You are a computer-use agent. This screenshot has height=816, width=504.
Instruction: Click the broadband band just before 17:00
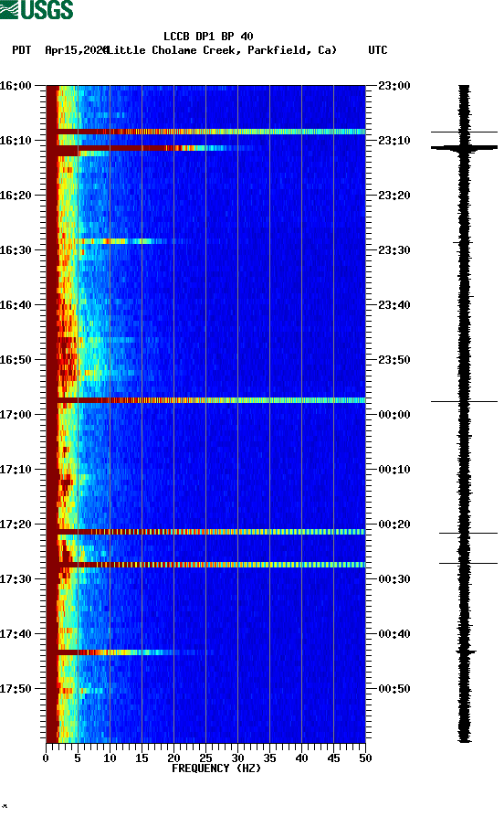(205, 400)
